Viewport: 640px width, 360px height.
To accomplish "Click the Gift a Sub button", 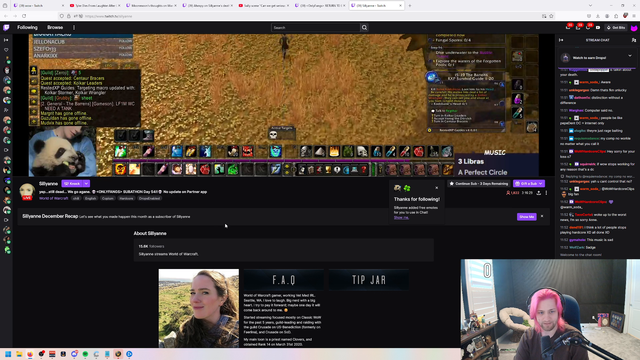I will pos(529,184).
